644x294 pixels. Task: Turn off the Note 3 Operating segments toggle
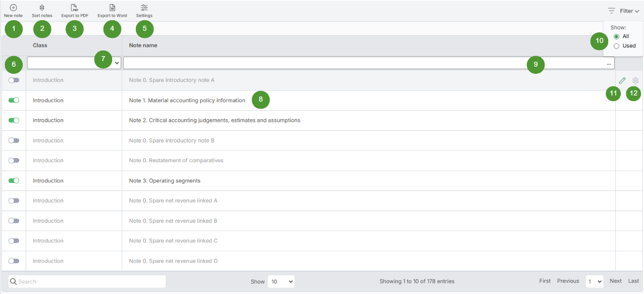14,181
